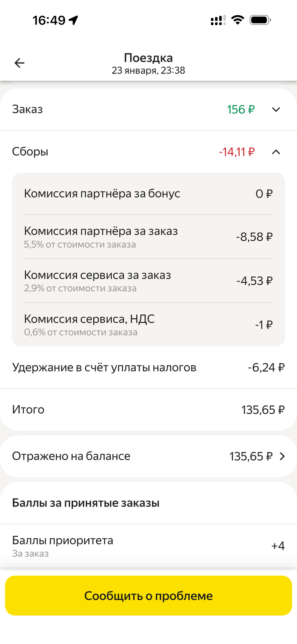
Task: Tap the cellular signal icon
Action: point(218,20)
